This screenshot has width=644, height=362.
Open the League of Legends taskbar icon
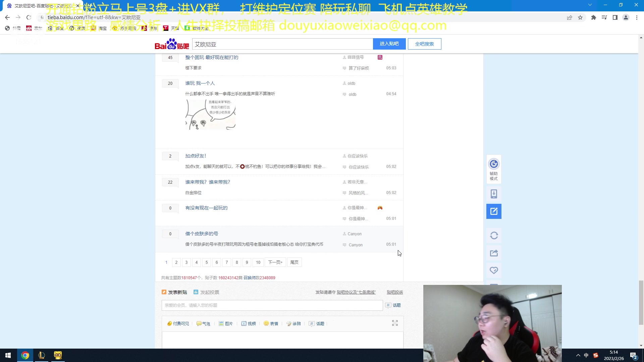[42, 355]
